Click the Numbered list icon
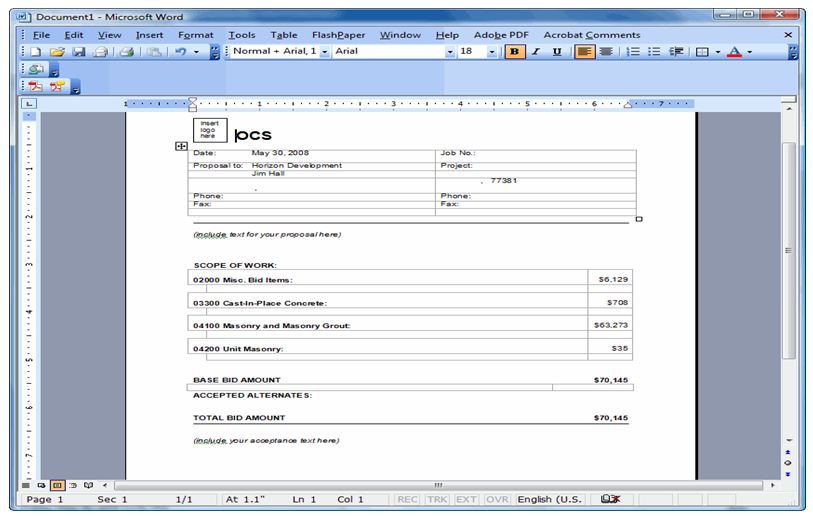The image size is (813, 516). tap(632, 51)
